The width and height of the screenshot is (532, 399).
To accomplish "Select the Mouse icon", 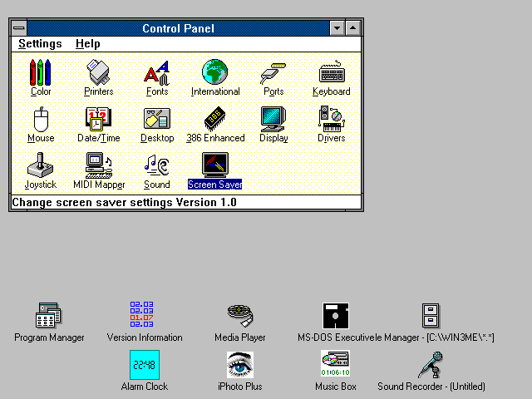I will click(41, 119).
